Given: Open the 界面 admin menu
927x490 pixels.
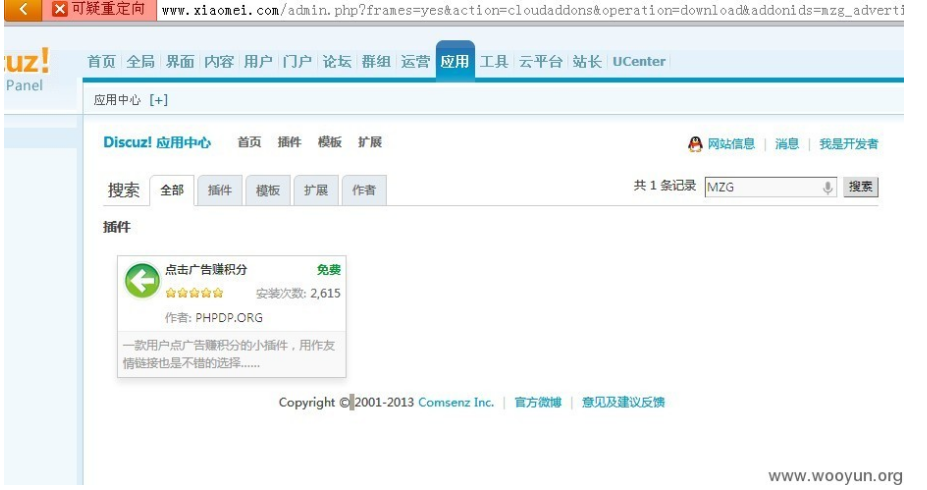Looking at the screenshot, I should click(180, 61).
